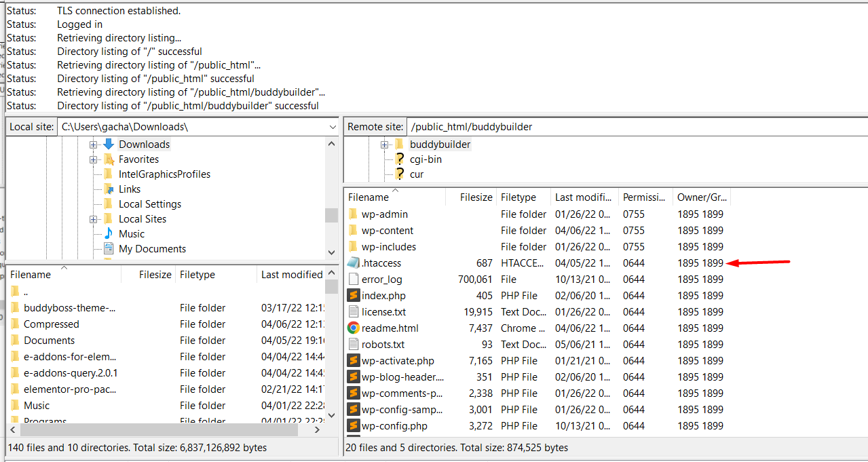
Task: Sort remote files by Last modified column
Action: 582,197
